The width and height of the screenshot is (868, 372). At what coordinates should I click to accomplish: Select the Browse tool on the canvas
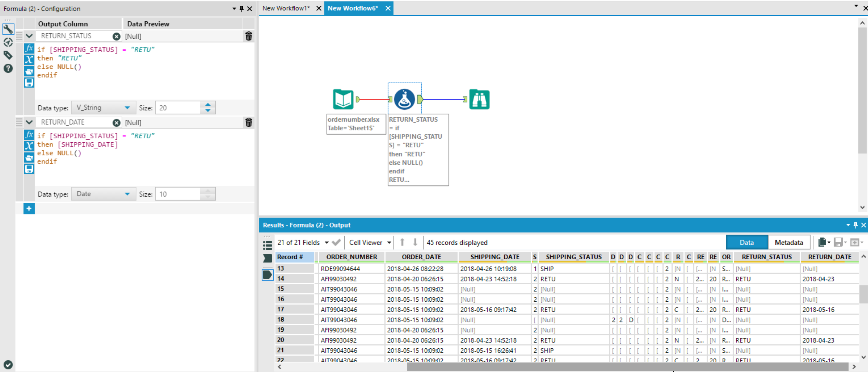479,99
